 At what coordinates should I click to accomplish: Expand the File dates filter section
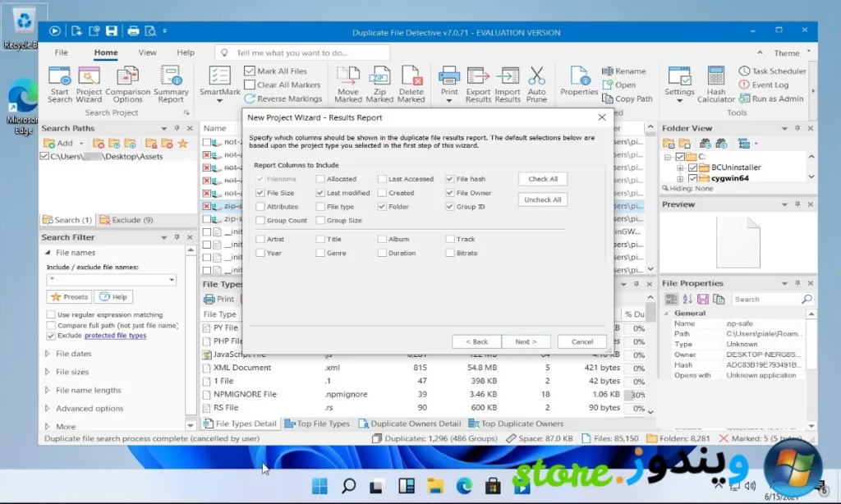tap(48, 354)
